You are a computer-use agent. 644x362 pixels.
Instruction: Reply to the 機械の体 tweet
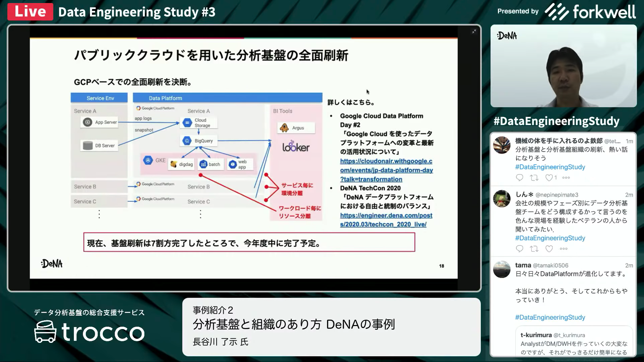click(519, 178)
